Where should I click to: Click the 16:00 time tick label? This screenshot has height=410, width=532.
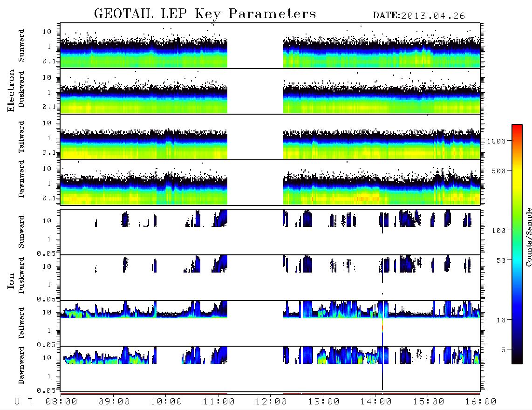480,402
